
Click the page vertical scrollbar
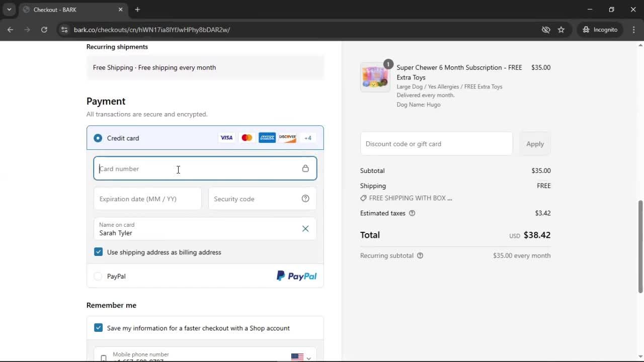point(640,246)
